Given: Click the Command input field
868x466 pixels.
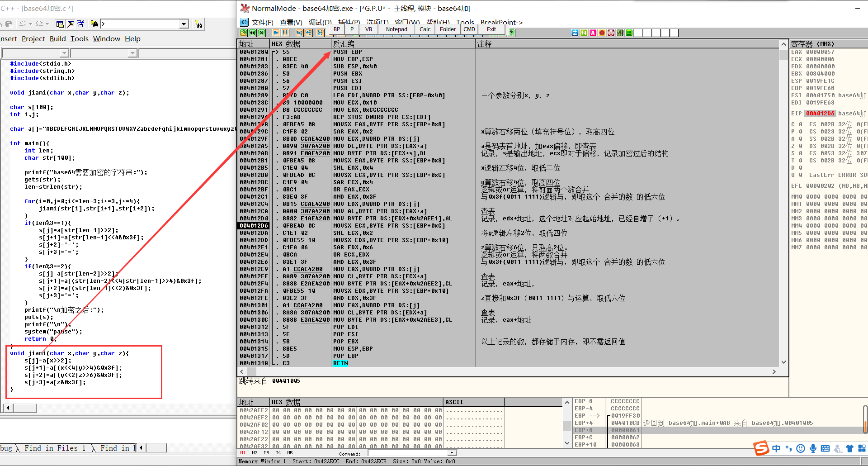Looking at the screenshot, I should (x=408, y=453).
